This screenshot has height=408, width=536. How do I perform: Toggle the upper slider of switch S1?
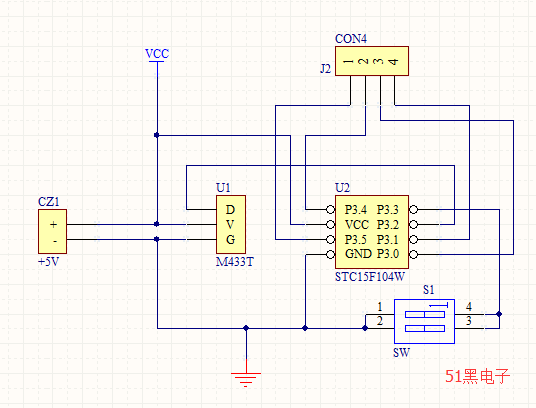click(425, 314)
